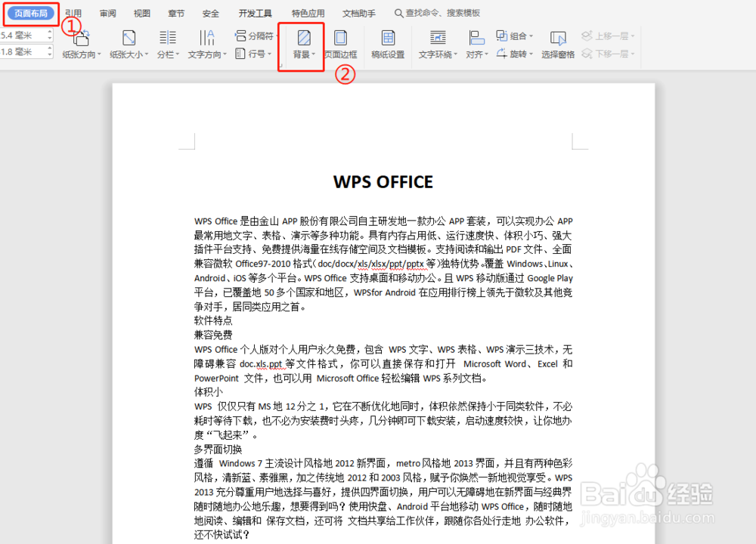Switch to the 安全 tab

click(211, 14)
